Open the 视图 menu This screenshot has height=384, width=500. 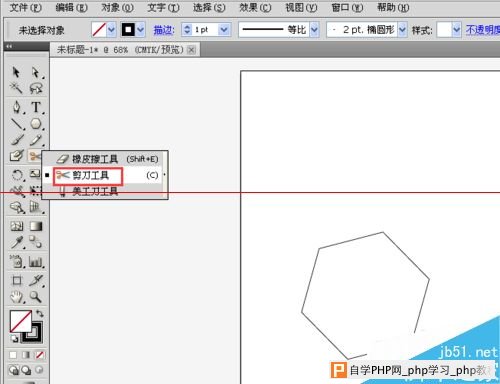[301, 7]
